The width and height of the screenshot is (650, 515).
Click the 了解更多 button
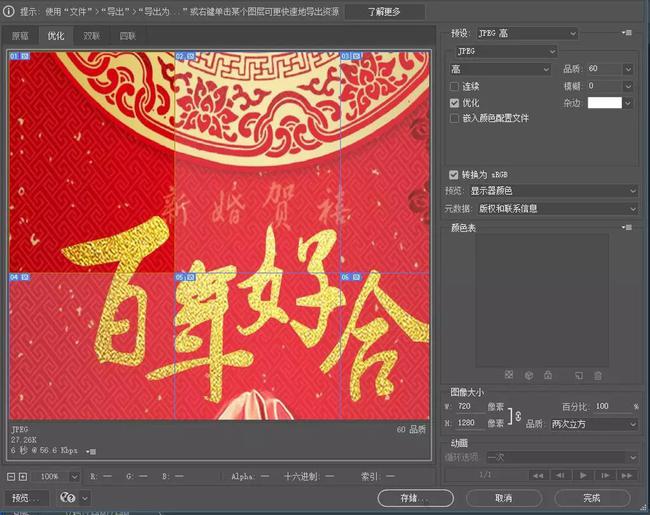tap(384, 12)
